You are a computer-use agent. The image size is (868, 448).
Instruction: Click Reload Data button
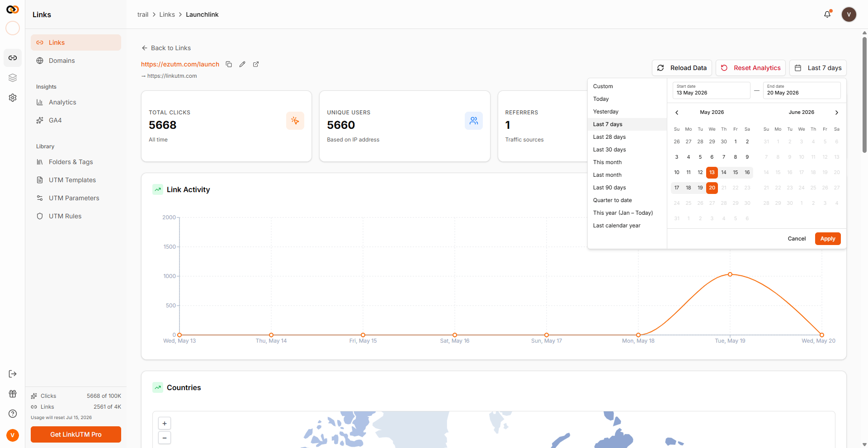(682, 68)
